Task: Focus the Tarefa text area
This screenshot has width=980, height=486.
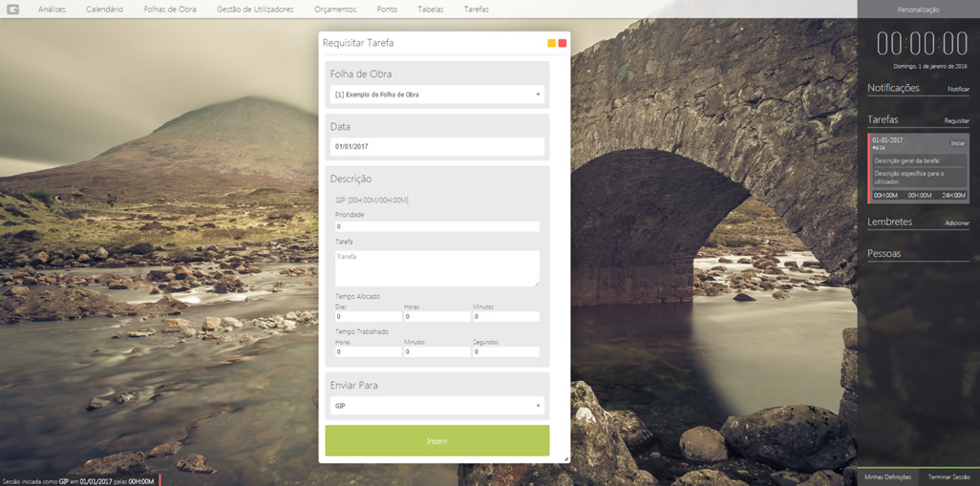Action: pos(437,268)
